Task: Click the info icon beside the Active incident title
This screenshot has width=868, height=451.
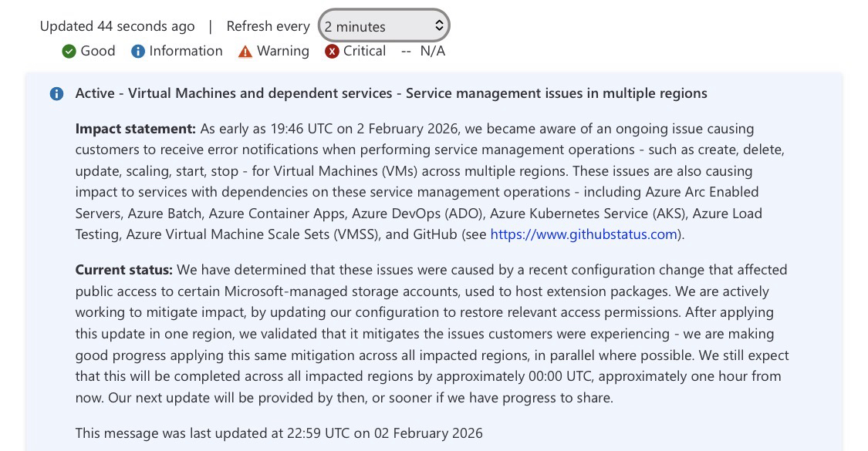Action: click(x=56, y=94)
